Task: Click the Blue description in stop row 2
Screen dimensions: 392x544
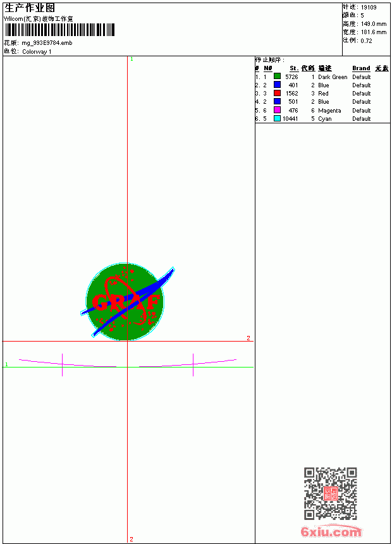Action: tap(324, 85)
